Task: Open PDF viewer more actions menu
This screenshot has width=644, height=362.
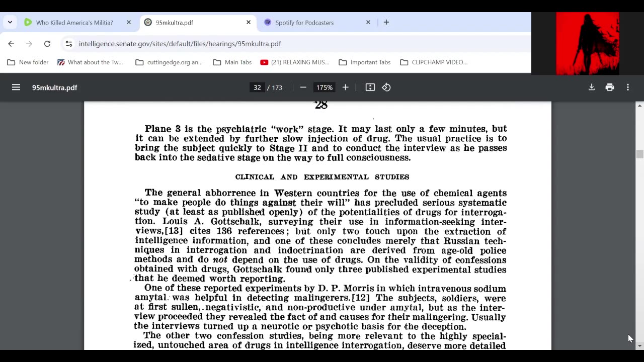Action: point(628,87)
